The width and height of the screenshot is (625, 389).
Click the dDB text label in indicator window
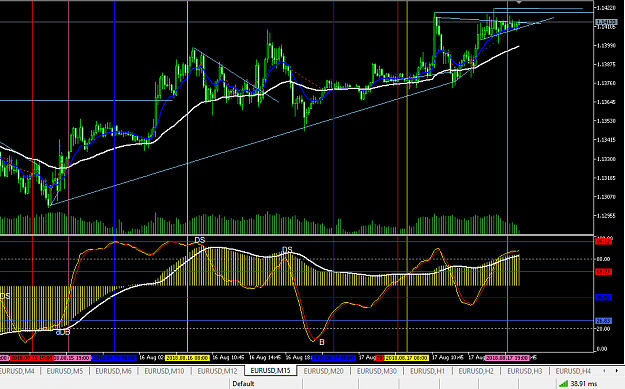pyautogui.click(x=63, y=332)
